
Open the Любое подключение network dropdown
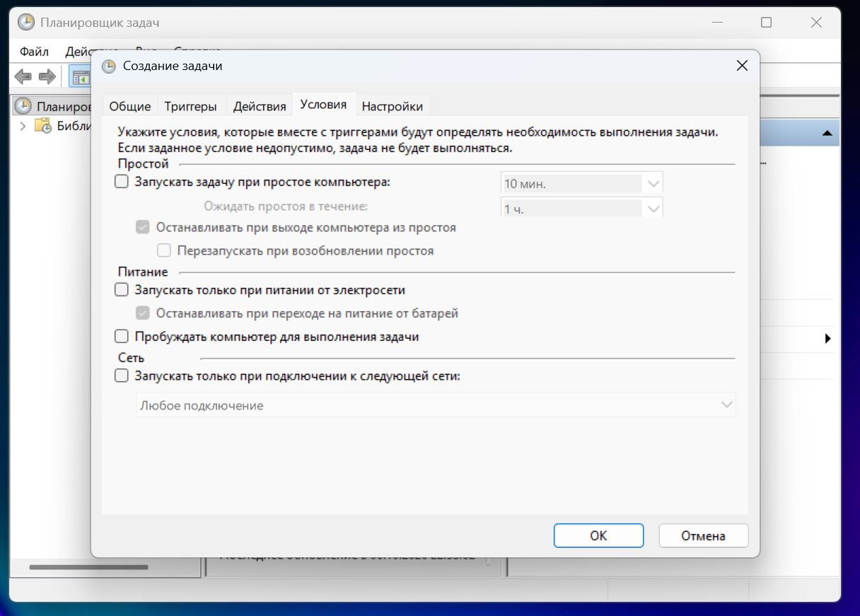click(x=436, y=405)
